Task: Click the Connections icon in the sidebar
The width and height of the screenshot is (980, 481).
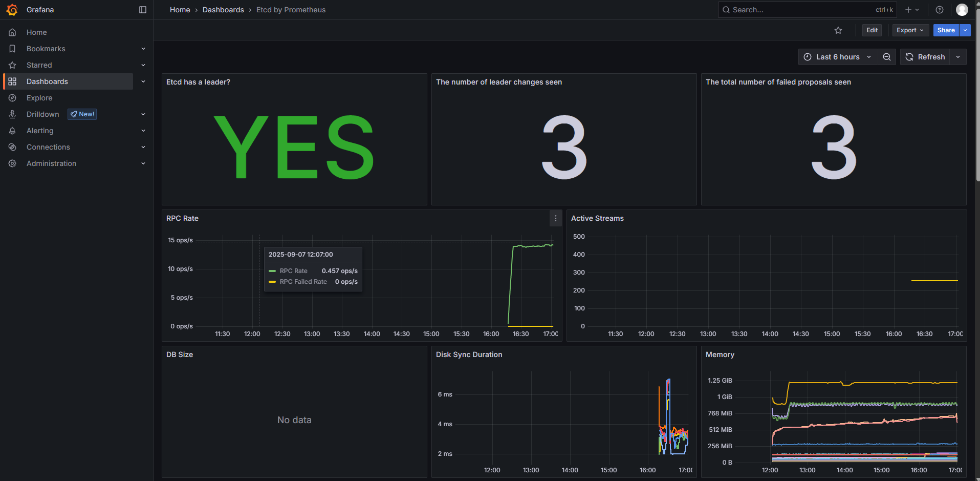Action: click(x=12, y=147)
